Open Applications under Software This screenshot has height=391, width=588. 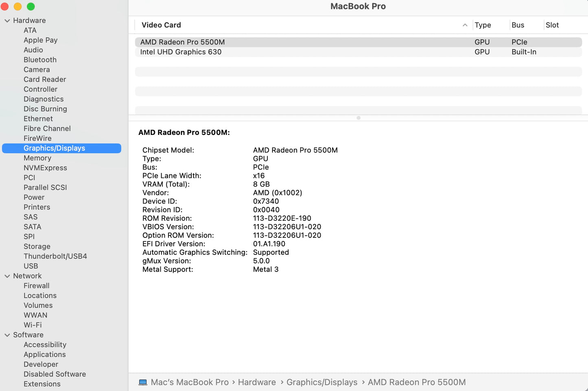coord(44,354)
